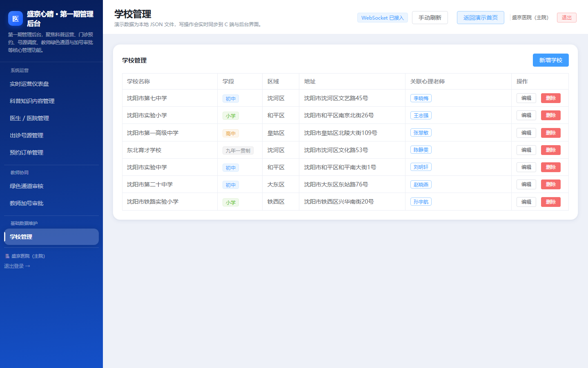Click address 沈阳市沈河区文艺路45号
The height and width of the screenshot is (368, 588).
336,98
